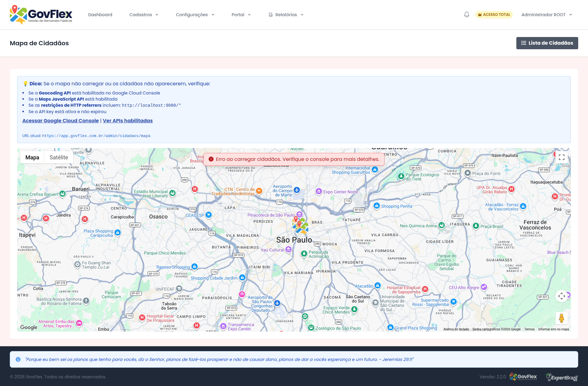This screenshot has height=386, width=588.
Task: Switch map to Mapa view
Action: click(32, 157)
